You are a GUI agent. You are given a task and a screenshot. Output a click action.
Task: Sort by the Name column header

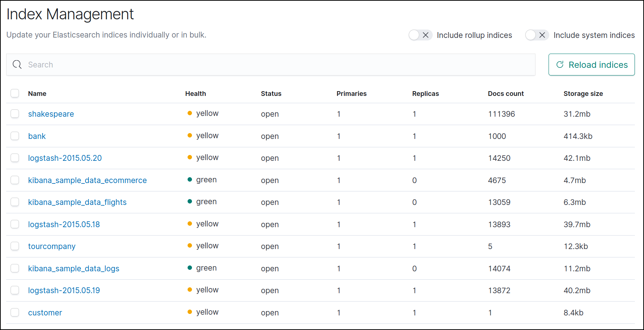[x=37, y=94]
